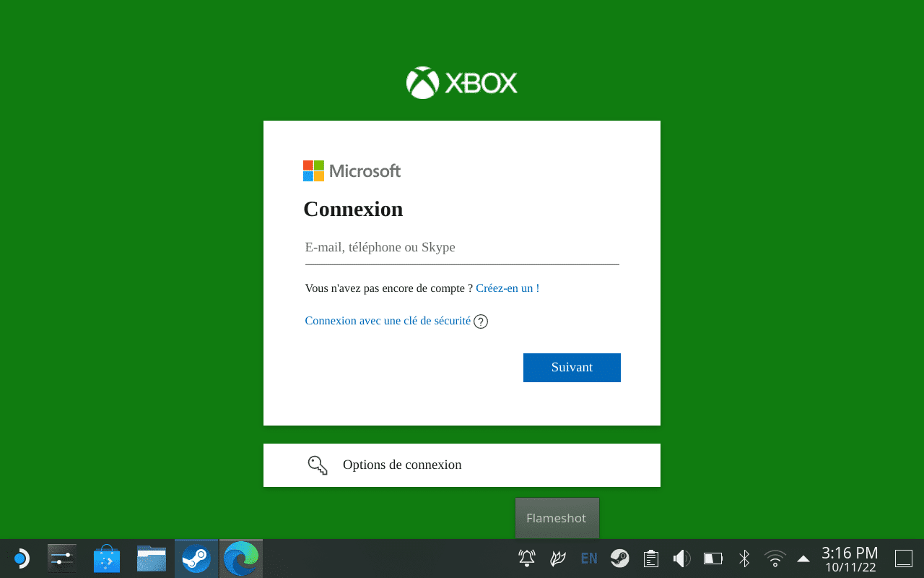Click the show desktop button
924x578 pixels.
pos(904,558)
